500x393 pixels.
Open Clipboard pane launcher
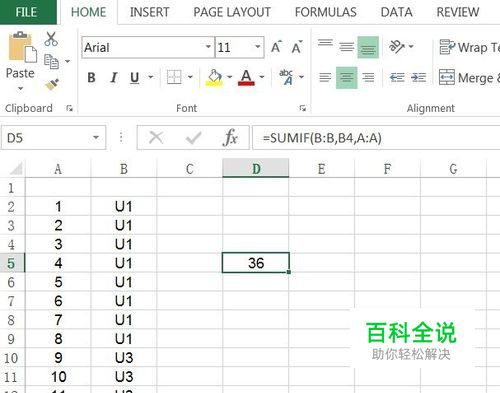tap(70, 108)
